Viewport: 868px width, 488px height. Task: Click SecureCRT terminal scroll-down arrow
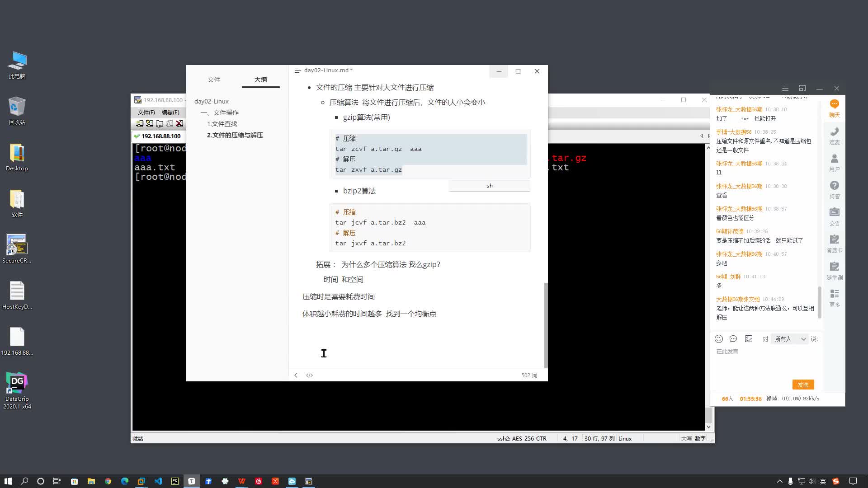coord(708,427)
